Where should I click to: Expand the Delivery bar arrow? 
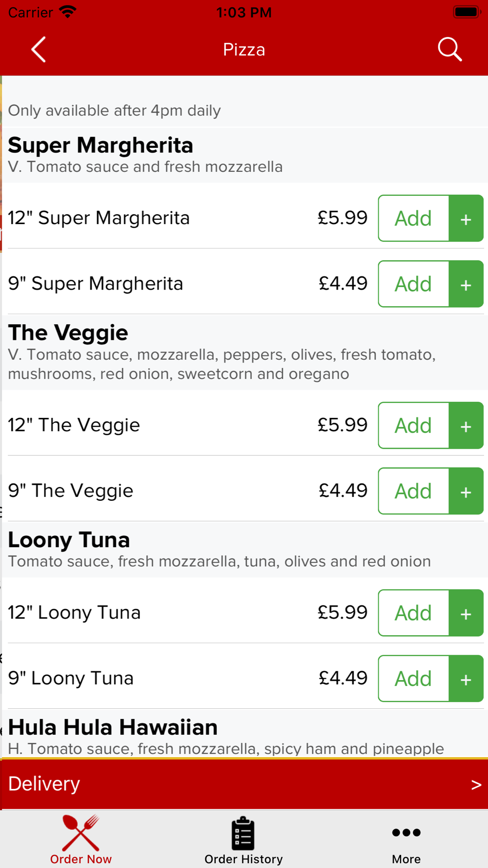[x=476, y=785]
